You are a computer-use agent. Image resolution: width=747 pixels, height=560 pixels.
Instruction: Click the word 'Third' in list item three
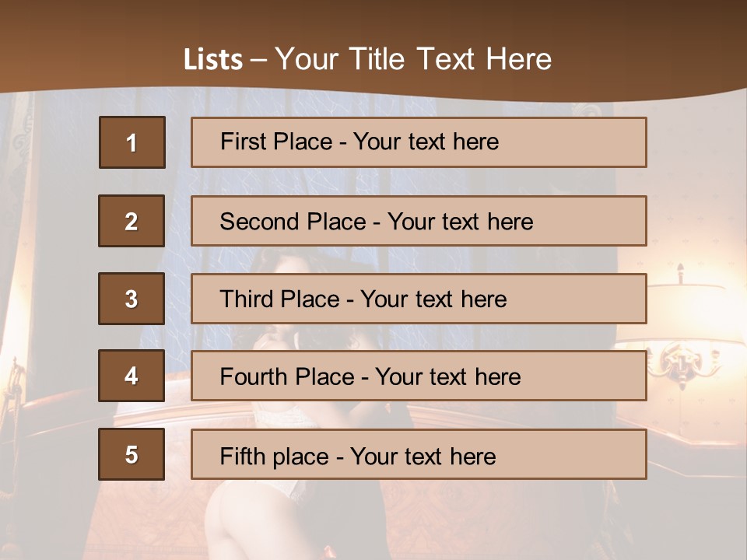pos(246,299)
